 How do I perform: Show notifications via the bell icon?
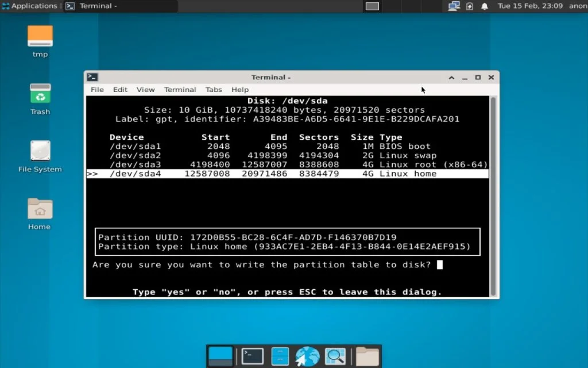[x=484, y=6]
